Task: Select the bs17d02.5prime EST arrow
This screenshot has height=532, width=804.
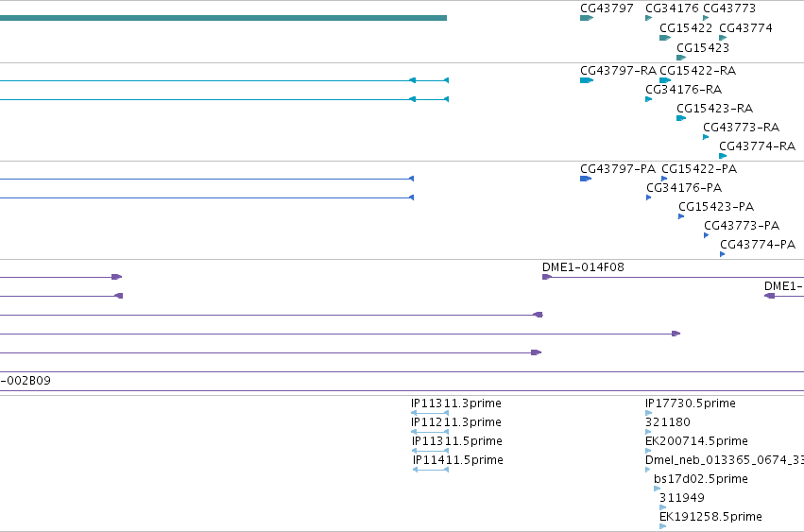Action: [658, 489]
